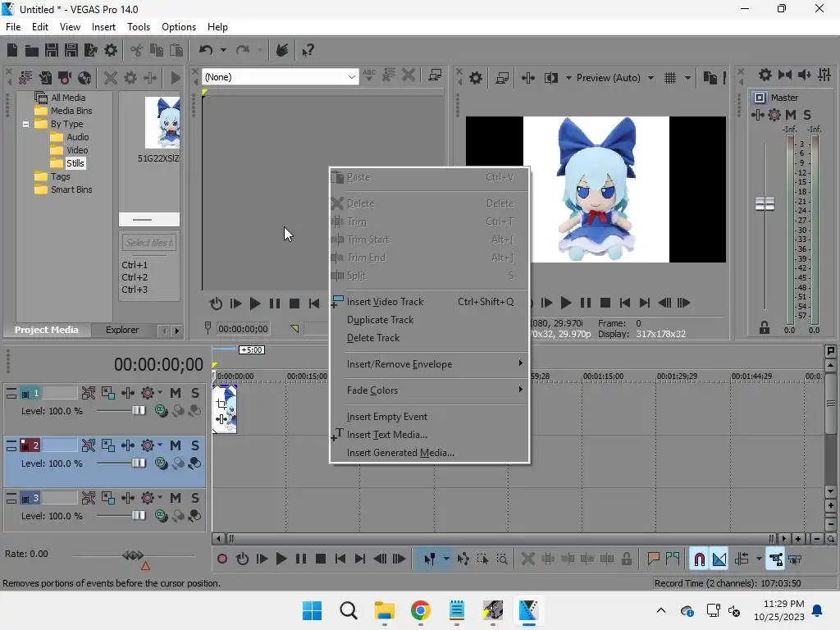Open edit tool selector dropdown arrow
This screenshot has height=630, width=840.
(446, 559)
